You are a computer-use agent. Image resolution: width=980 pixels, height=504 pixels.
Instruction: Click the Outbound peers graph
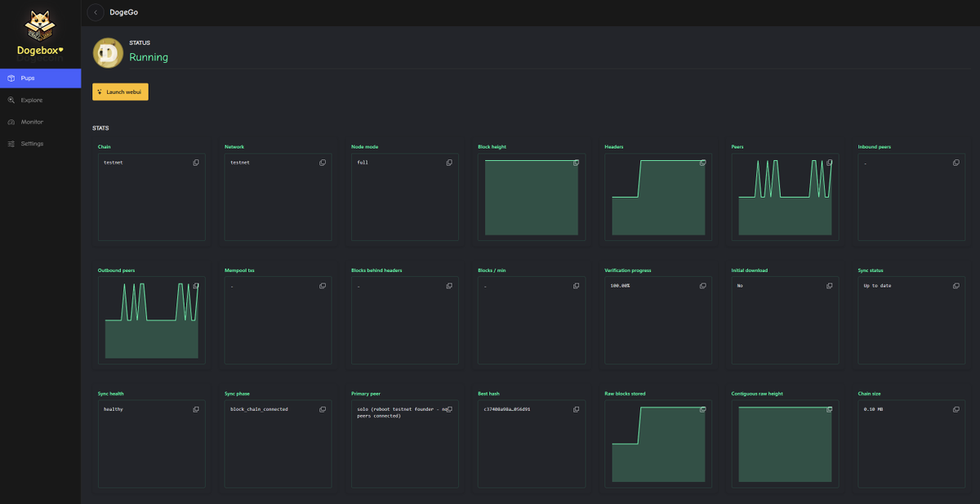[151, 321]
